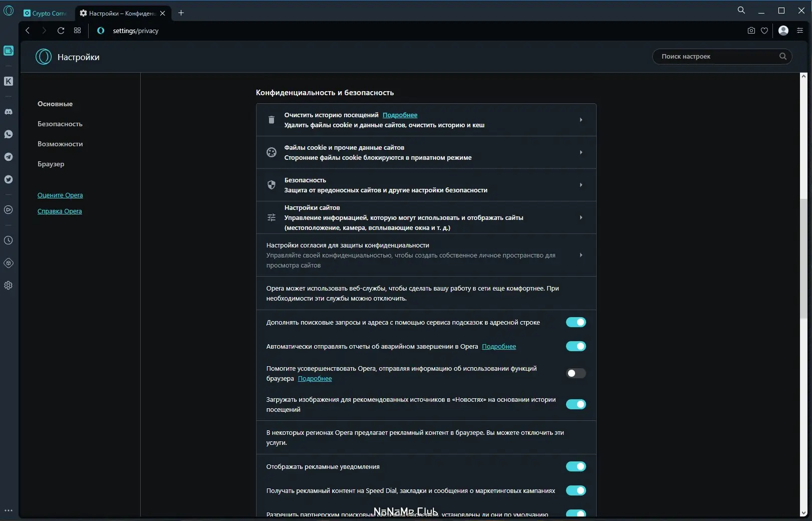Image resolution: width=812 pixels, height=521 pixels.
Task: Turn off promotional notifications toggle
Action: [x=576, y=466]
